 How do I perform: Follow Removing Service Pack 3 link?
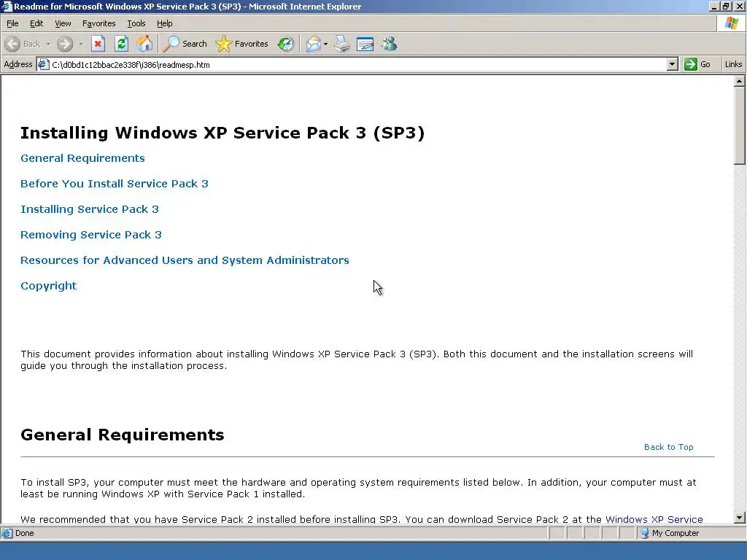(91, 235)
